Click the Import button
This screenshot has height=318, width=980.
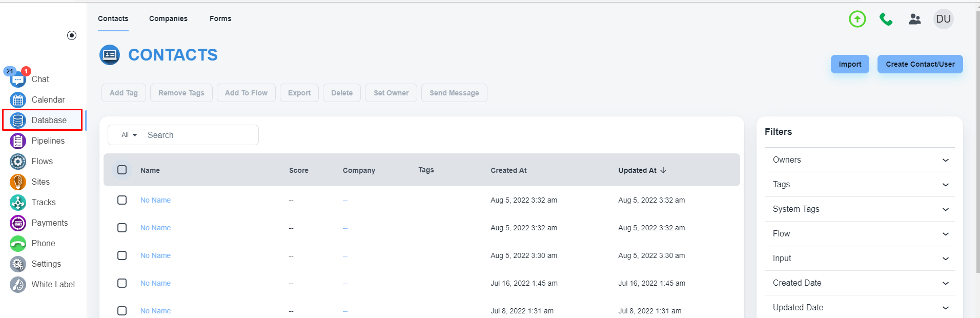[x=849, y=64]
